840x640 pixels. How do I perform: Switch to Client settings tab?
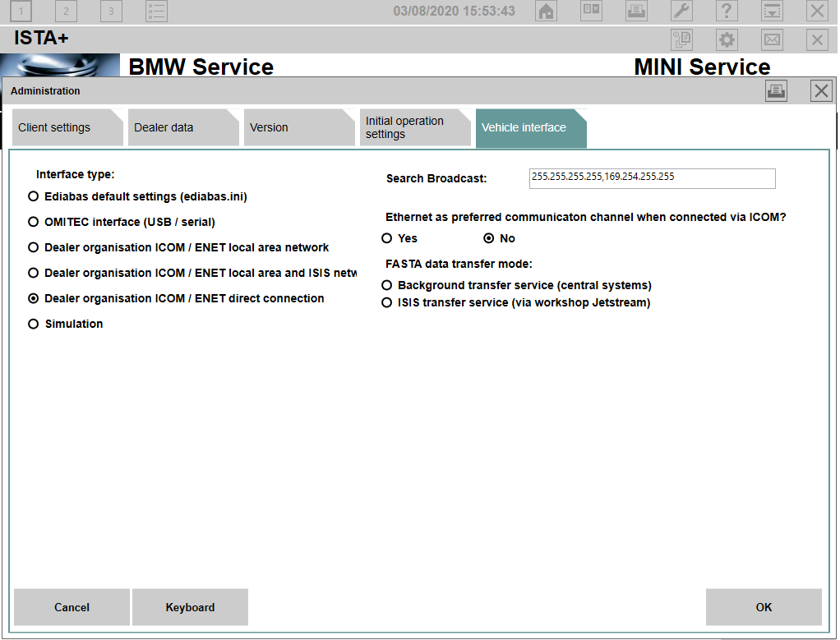click(x=67, y=127)
